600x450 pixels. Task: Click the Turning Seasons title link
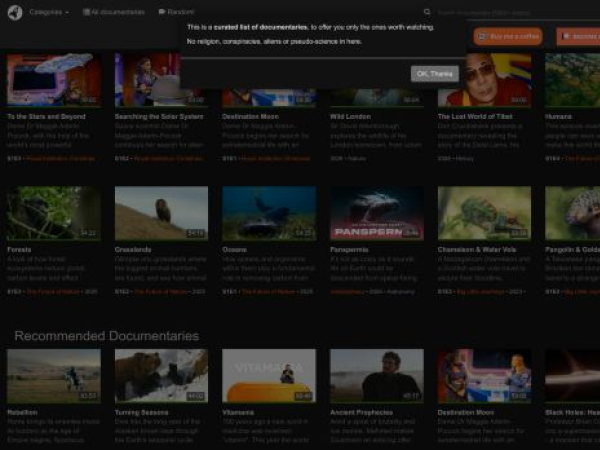142,412
